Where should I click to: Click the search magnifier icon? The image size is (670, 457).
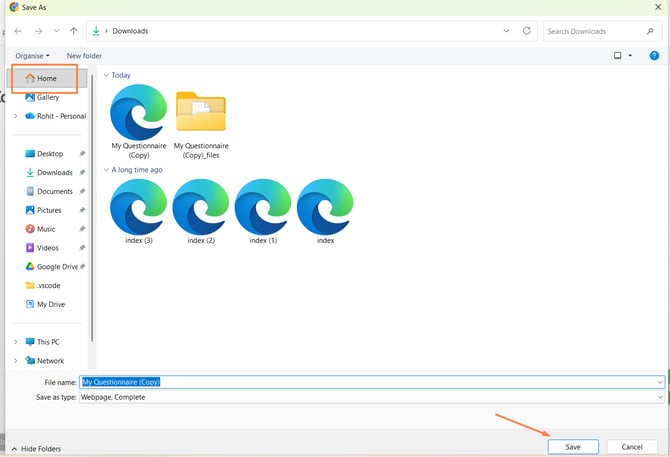point(650,31)
